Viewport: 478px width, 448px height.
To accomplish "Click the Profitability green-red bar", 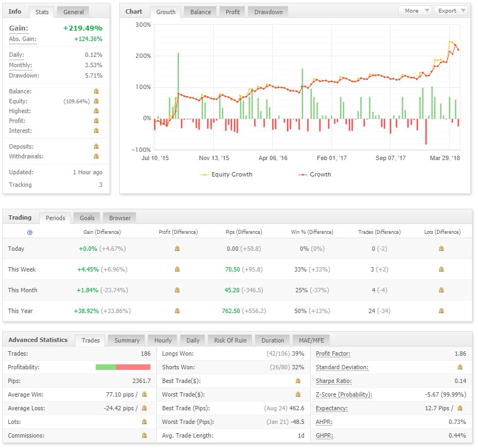I will click(123, 367).
